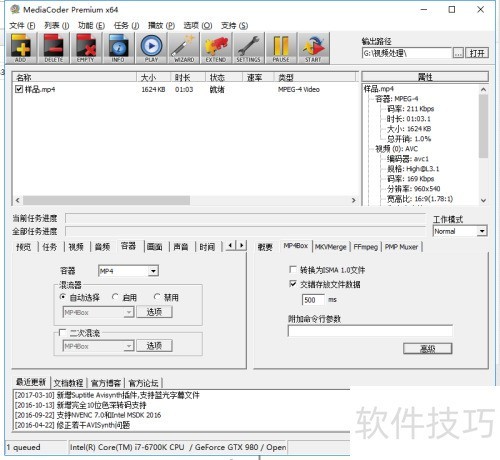The image size is (500, 460).
Task: Switch to the 预览 tab
Action: click(24, 247)
